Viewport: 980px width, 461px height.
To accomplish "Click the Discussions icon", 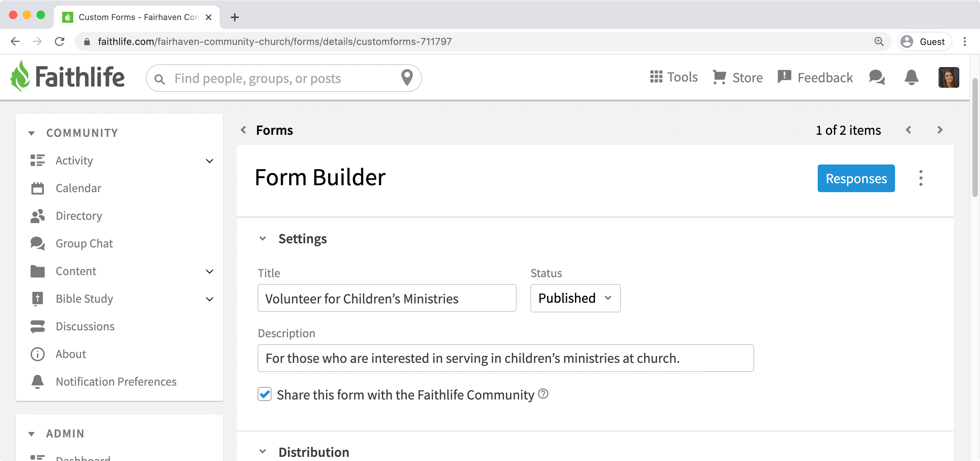I will (37, 327).
